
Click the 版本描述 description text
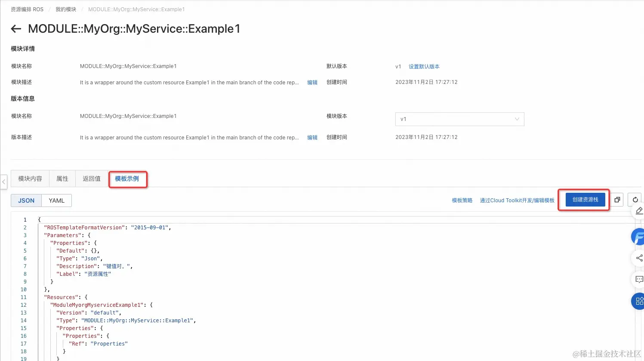(189, 138)
